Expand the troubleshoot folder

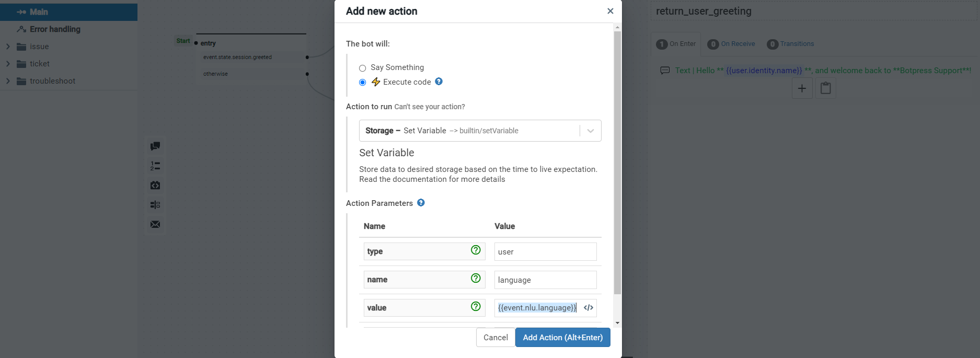8,81
